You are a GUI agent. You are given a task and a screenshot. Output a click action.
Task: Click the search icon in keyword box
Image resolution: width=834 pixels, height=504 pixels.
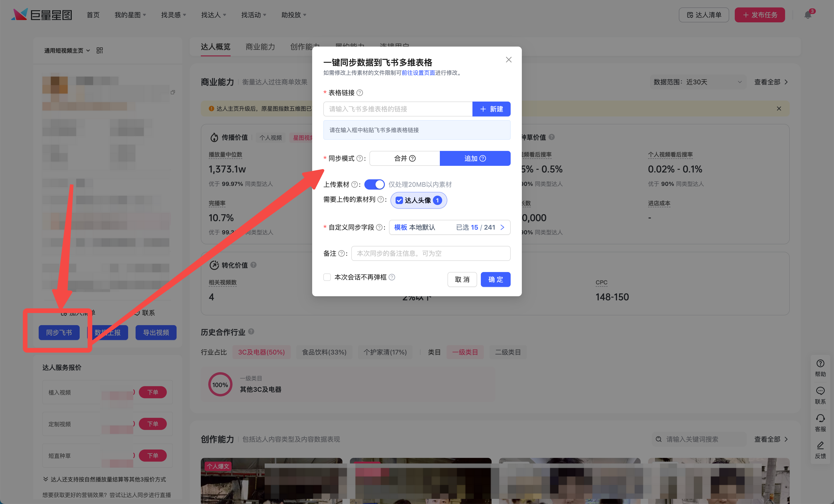click(659, 439)
